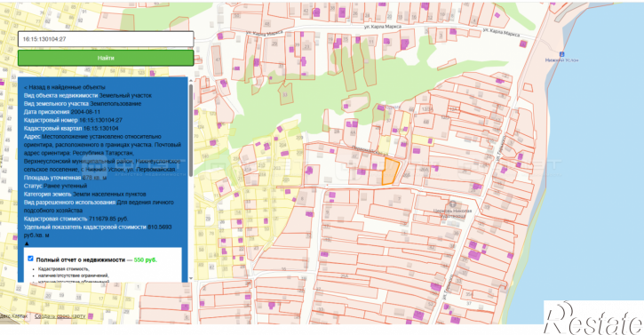Click the 'Церковь Николая Чудотворца' map label

click(x=452, y=213)
